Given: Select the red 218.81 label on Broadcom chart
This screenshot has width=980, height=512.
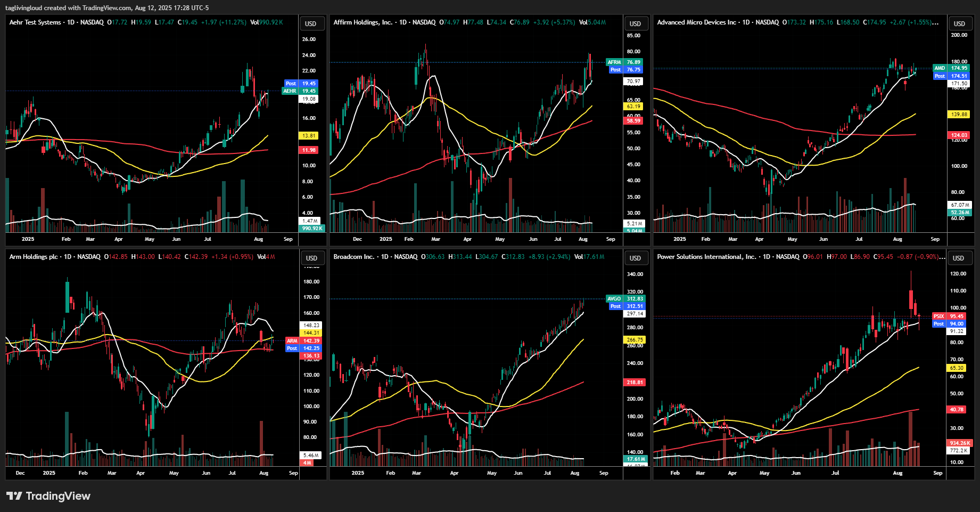Looking at the screenshot, I should coord(635,383).
